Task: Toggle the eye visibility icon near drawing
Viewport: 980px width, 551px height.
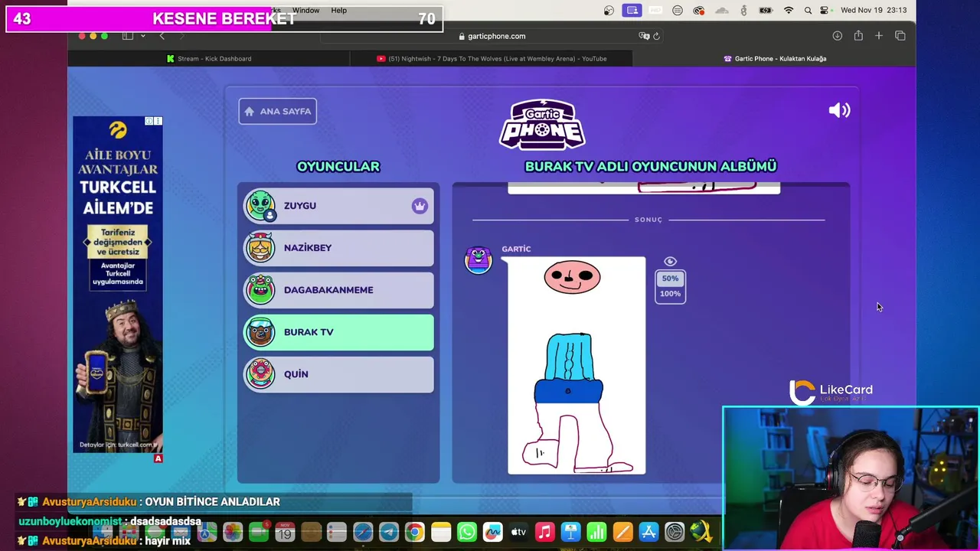Action: (x=670, y=262)
